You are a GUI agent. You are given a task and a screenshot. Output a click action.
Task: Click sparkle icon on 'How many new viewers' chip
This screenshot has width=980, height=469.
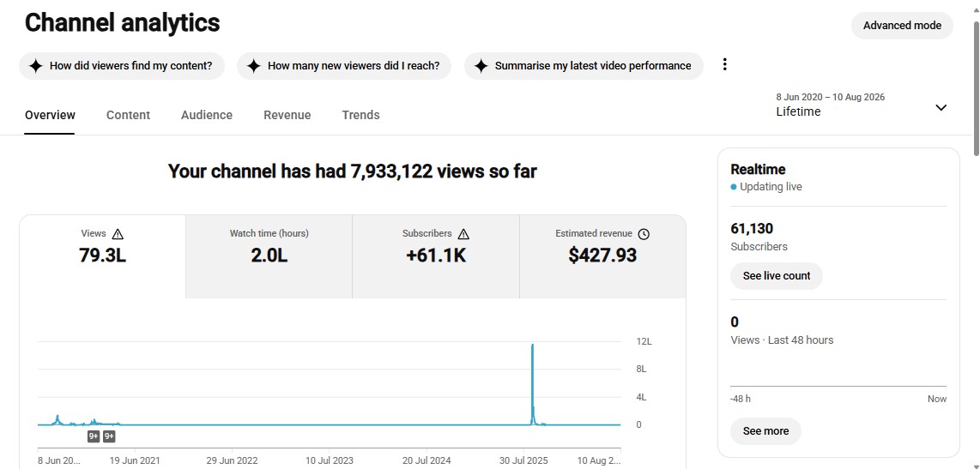click(x=253, y=65)
